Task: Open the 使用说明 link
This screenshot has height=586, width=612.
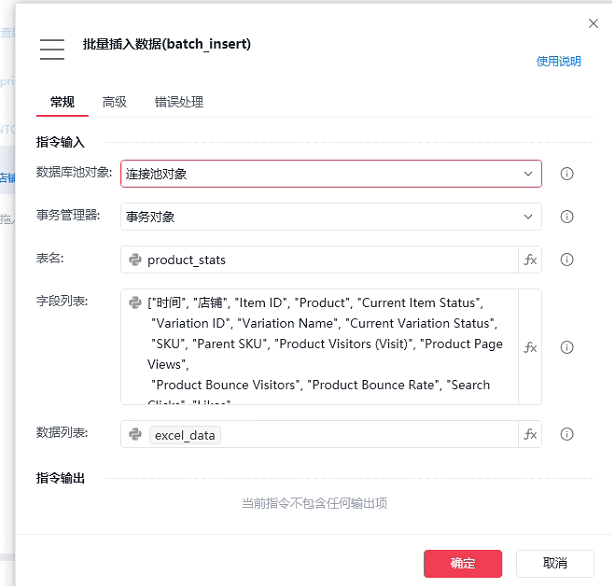Action: tap(559, 61)
